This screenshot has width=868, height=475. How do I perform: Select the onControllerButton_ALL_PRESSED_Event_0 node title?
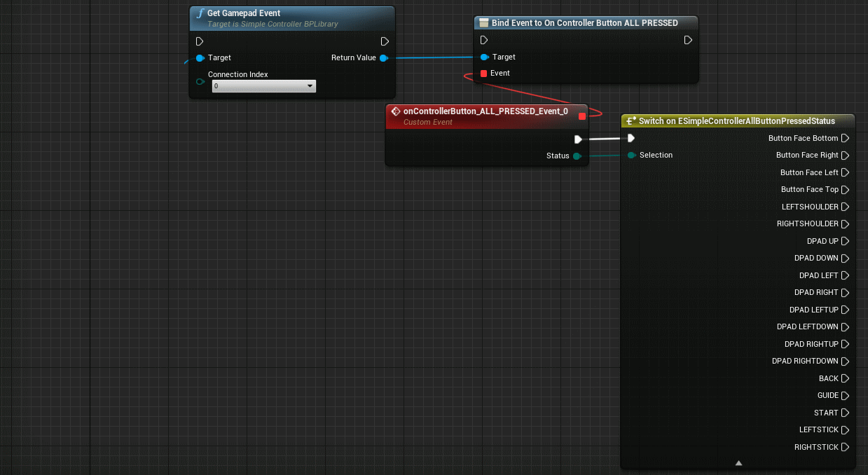click(x=485, y=111)
